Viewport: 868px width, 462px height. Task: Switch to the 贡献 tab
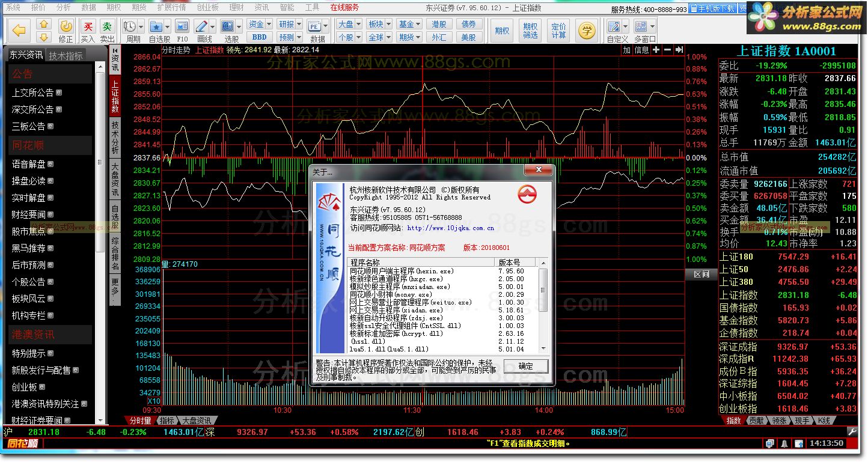coord(757,421)
